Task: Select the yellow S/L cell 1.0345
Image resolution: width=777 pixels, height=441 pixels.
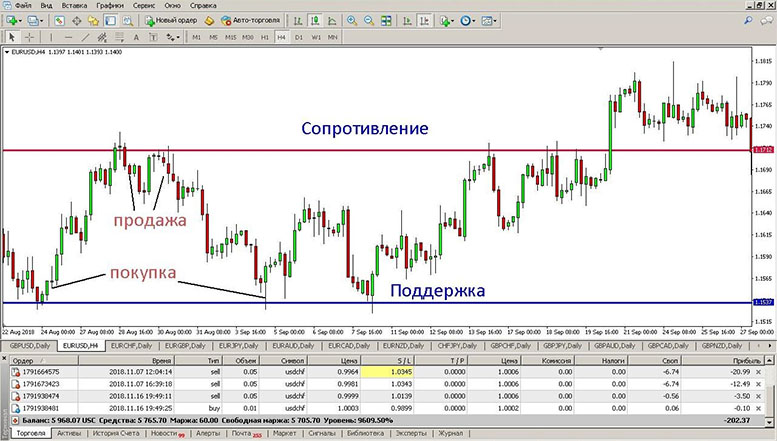Action: click(387, 372)
